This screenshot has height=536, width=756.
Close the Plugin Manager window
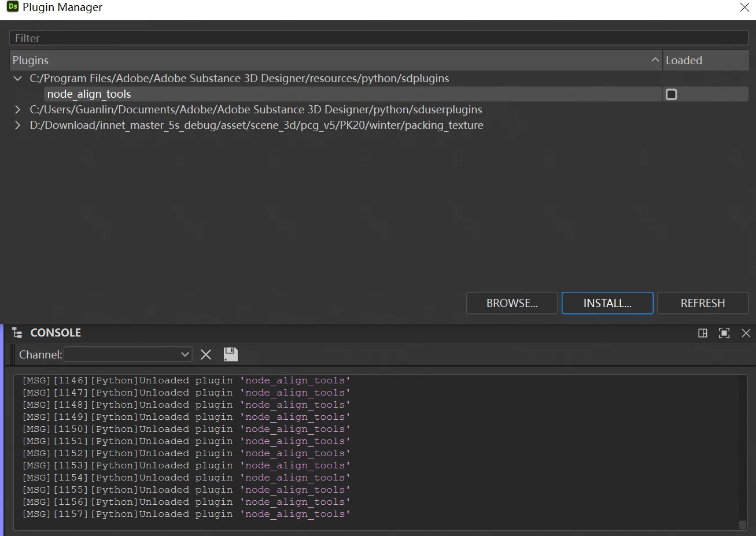point(745,7)
